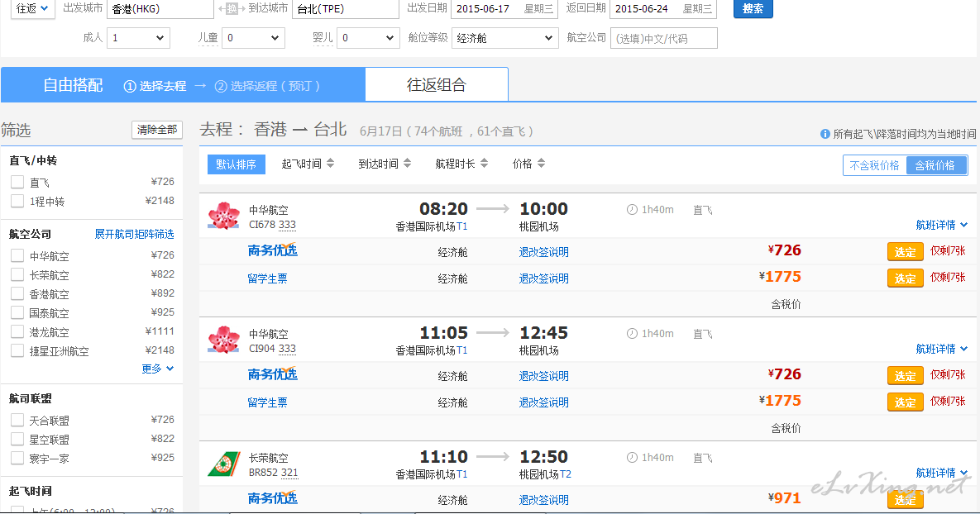The height and width of the screenshot is (514, 980).
Task: Click 商务优选 label under flight CI678
Action: pyautogui.click(x=273, y=250)
